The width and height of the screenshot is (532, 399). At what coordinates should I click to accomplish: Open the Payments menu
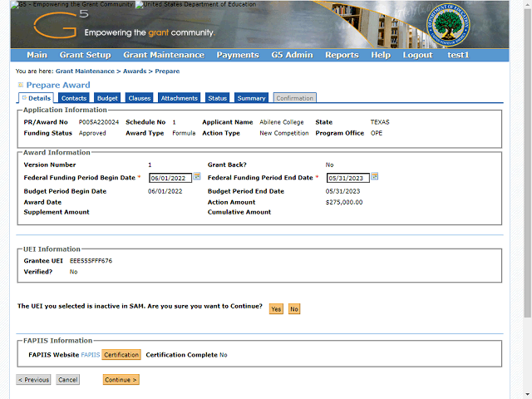[x=237, y=55]
